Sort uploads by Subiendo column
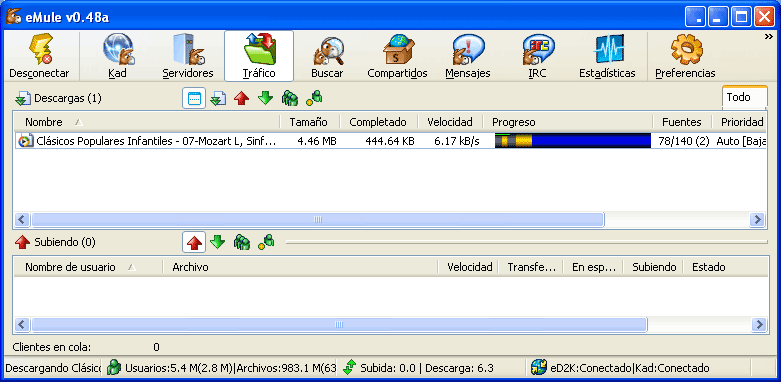The width and height of the screenshot is (781, 382). click(653, 267)
